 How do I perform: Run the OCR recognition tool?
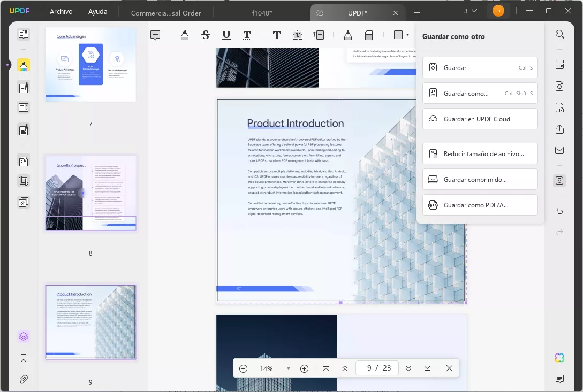pos(559,65)
